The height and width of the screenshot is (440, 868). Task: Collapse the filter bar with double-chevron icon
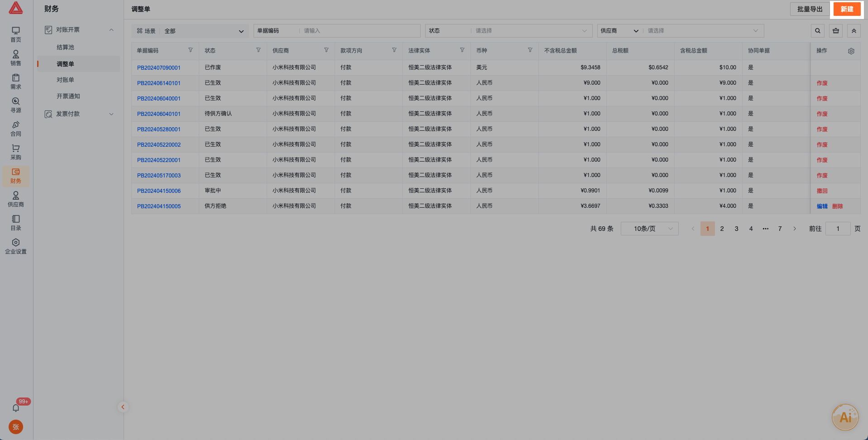pos(854,31)
